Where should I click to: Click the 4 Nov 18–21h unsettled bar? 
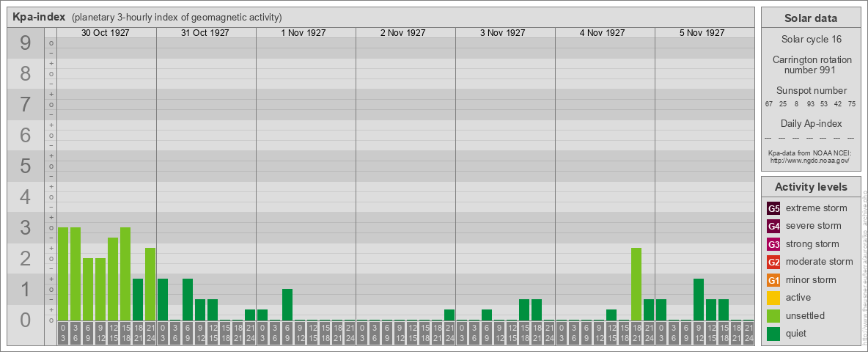point(636,285)
